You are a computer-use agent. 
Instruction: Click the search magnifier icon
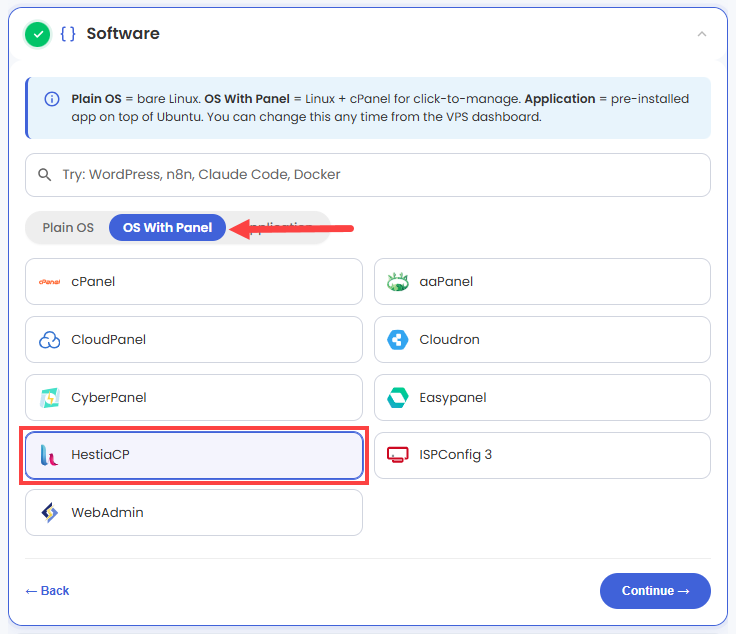45,175
